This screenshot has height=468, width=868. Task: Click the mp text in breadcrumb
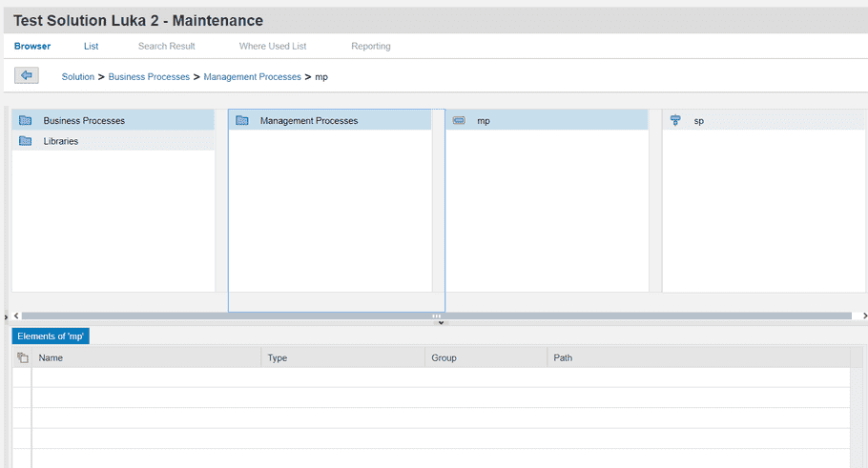pos(321,77)
